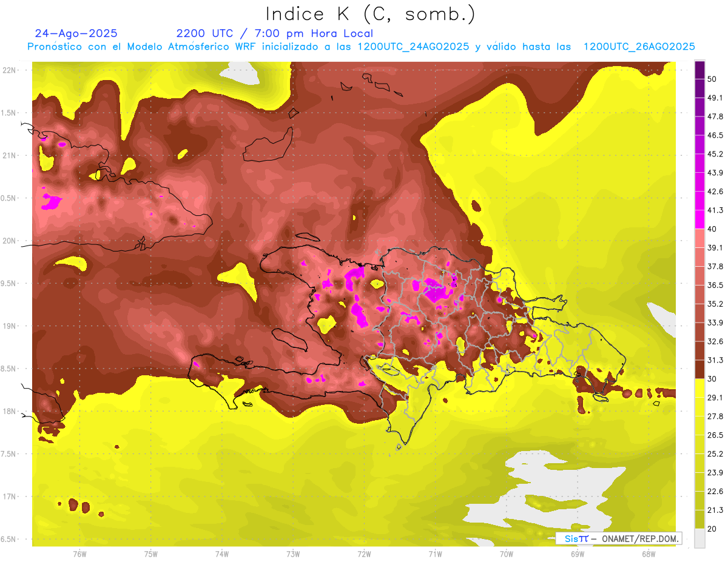728x562 pixels.
Task: Click the colorbar value "30"
Action: click(x=712, y=378)
